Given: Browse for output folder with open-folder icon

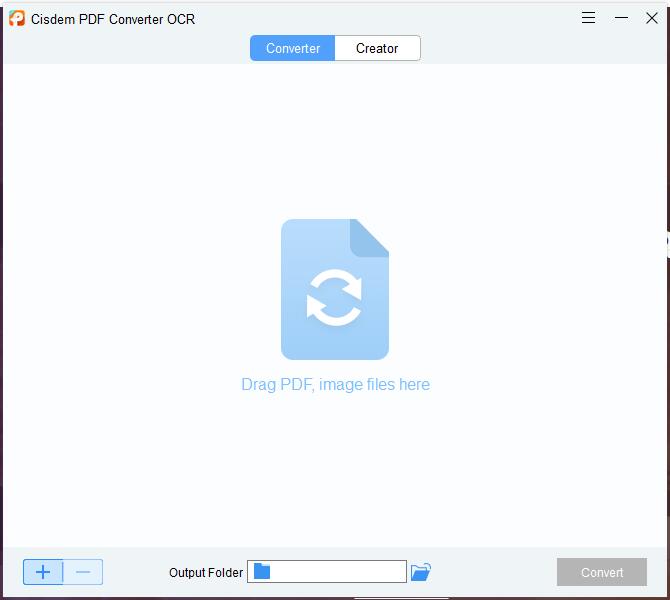Looking at the screenshot, I should coord(421,572).
